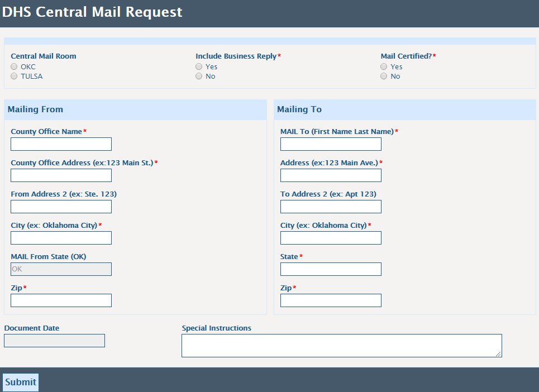Image resolution: width=539 pixels, height=392 pixels.
Task: Click the Special Instructions label
Action: (x=217, y=328)
